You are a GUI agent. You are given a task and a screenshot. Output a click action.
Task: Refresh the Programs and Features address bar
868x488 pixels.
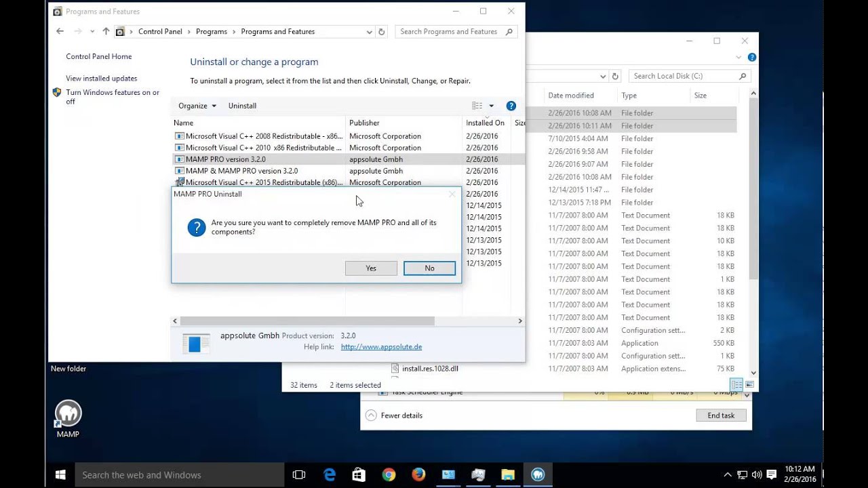click(382, 32)
